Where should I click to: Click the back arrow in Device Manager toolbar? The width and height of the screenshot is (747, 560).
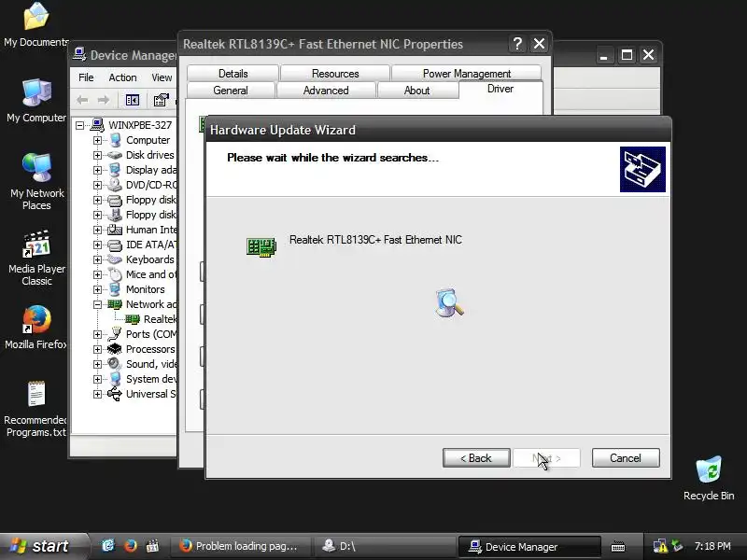click(82, 100)
